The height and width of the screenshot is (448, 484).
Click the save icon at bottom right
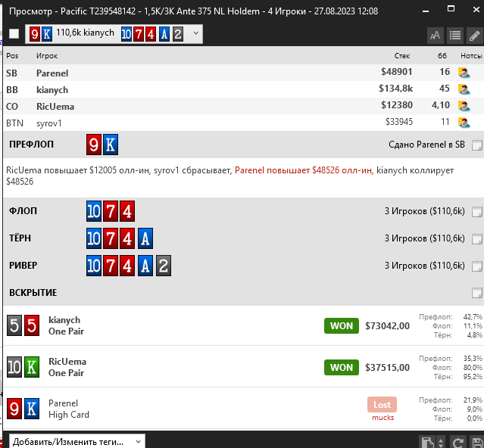point(476,442)
